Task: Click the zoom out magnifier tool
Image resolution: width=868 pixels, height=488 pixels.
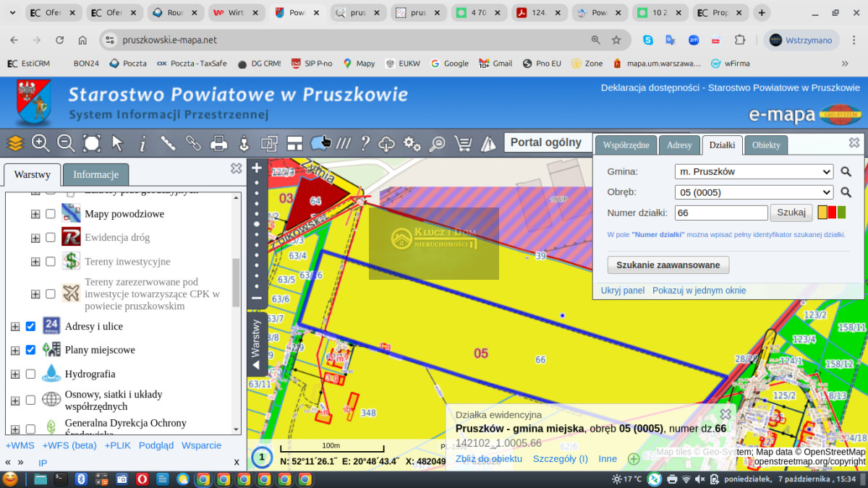Action: tap(66, 143)
